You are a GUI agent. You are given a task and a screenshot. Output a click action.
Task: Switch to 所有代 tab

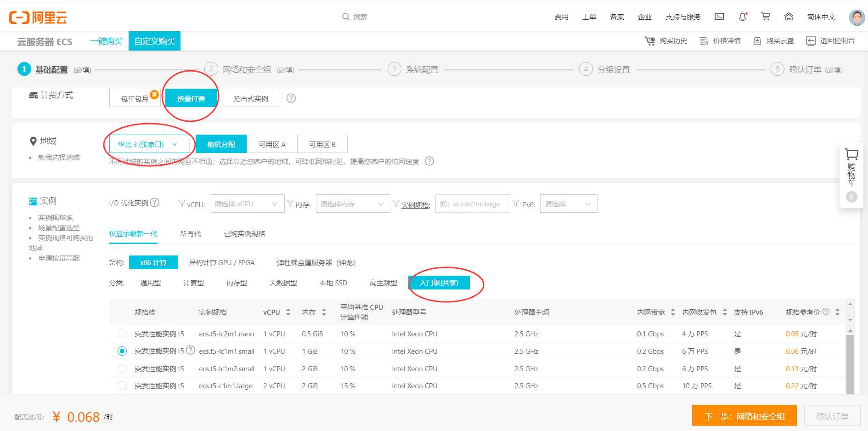coord(191,233)
